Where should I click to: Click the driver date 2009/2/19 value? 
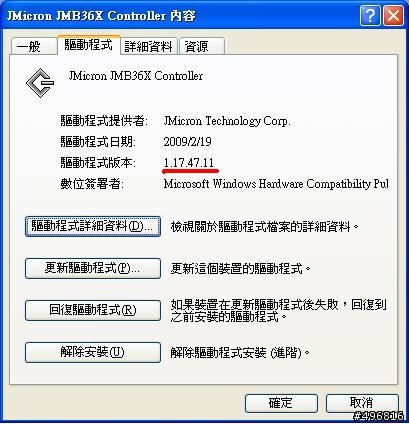[x=187, y=142]
